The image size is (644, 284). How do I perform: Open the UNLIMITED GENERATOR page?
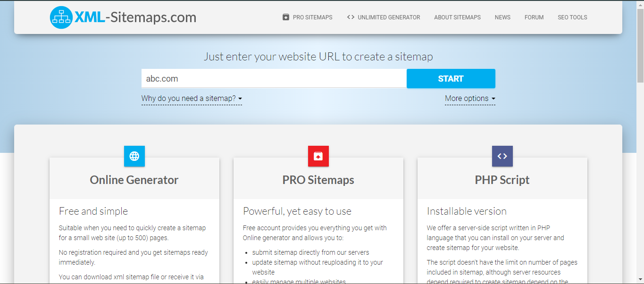click(x=389, y=17)
